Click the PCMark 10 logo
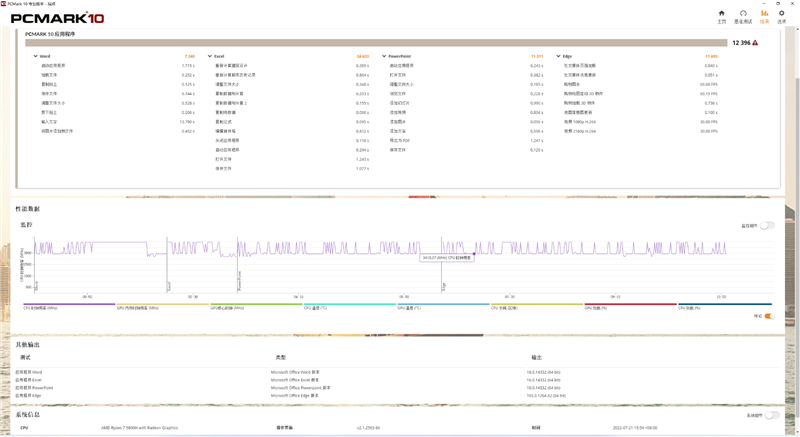This screenshot has height=437, width=800. (57, 18)
